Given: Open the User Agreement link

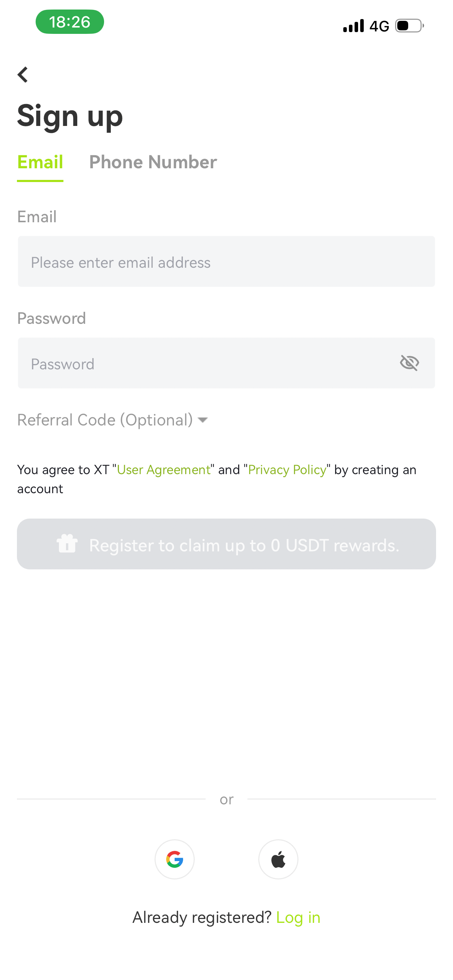Looking at the screenshot, I should click(164, 470).
